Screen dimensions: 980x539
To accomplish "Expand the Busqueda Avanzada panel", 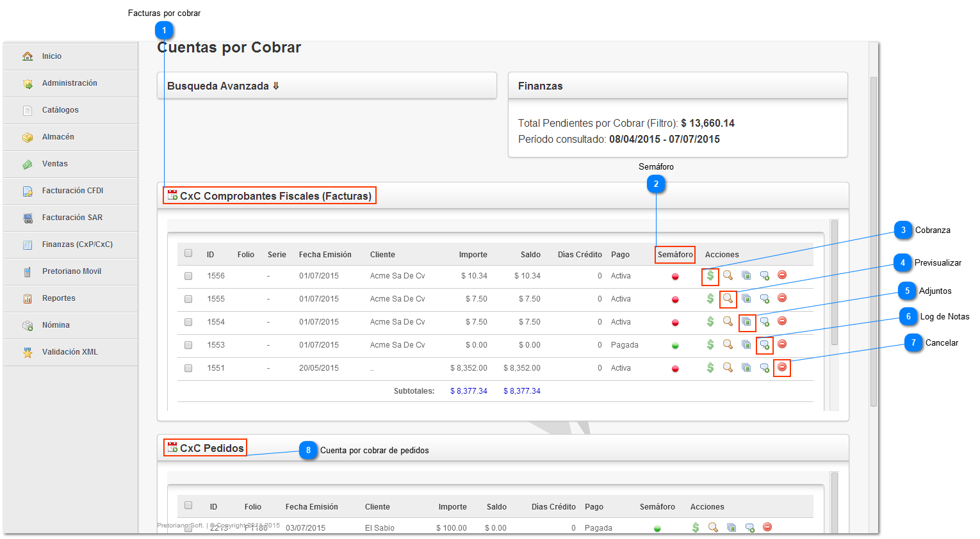I will point(327,86).
